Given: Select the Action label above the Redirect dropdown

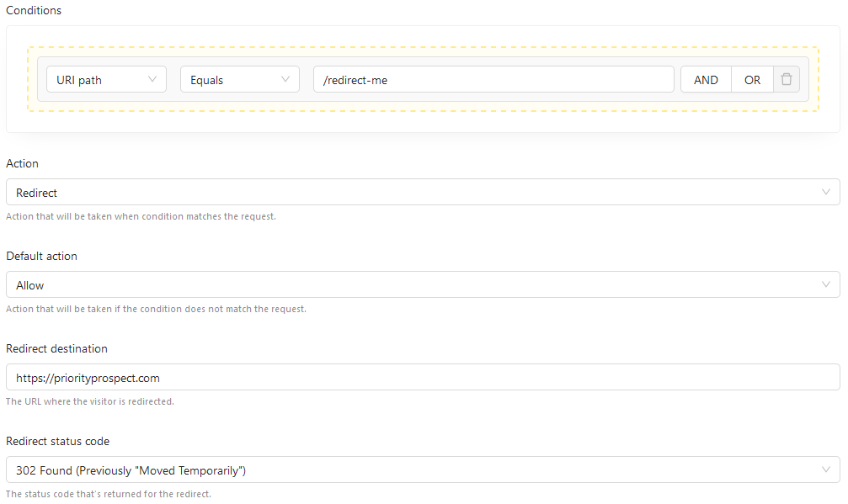Looking at the screenshot, I should point(22,164).
